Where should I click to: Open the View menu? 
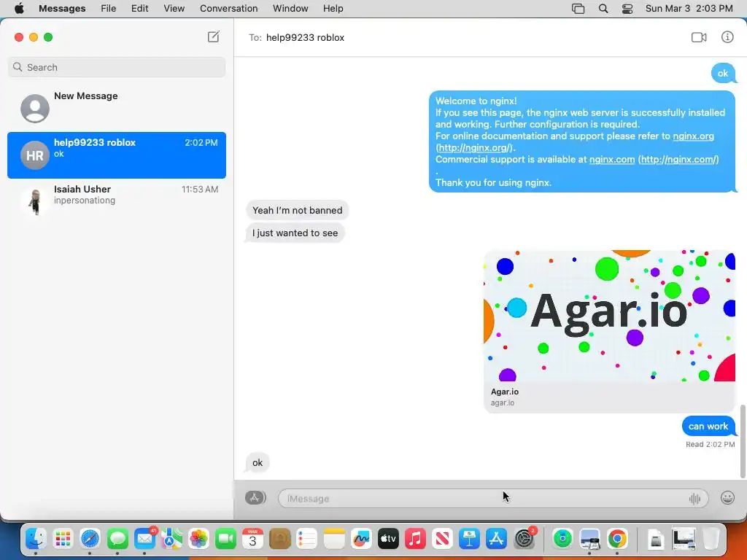[x=174, y=9]
